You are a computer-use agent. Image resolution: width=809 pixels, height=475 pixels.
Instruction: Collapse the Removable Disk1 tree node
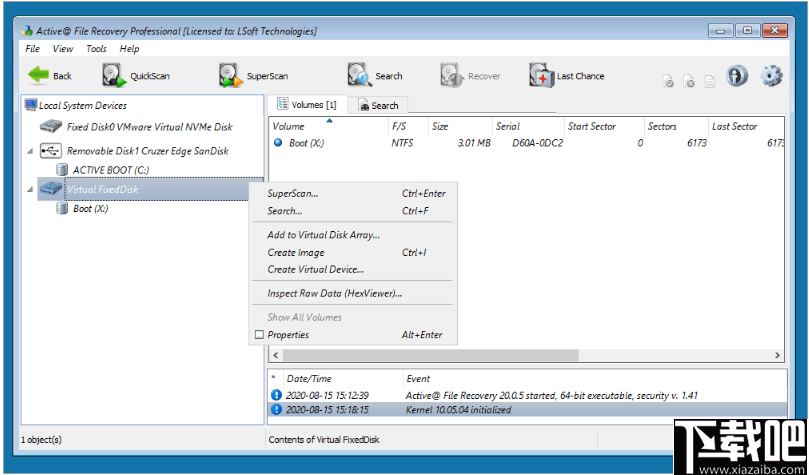[29, 151]
